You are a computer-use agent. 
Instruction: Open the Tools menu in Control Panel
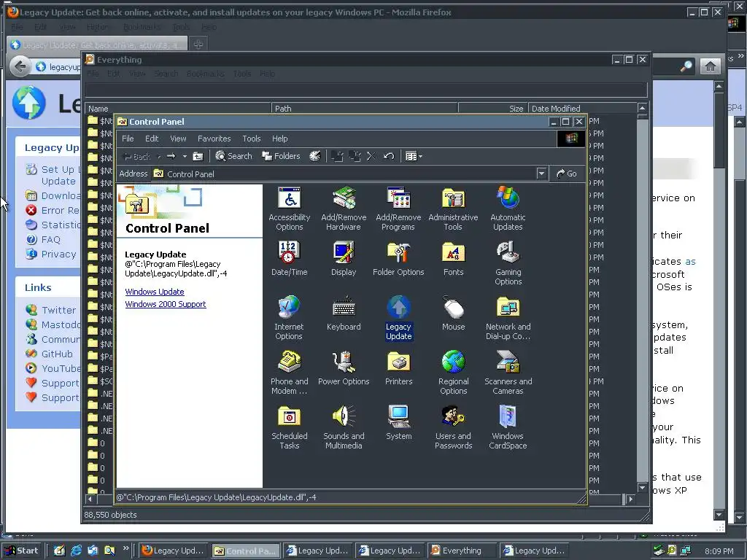point(251,139)
